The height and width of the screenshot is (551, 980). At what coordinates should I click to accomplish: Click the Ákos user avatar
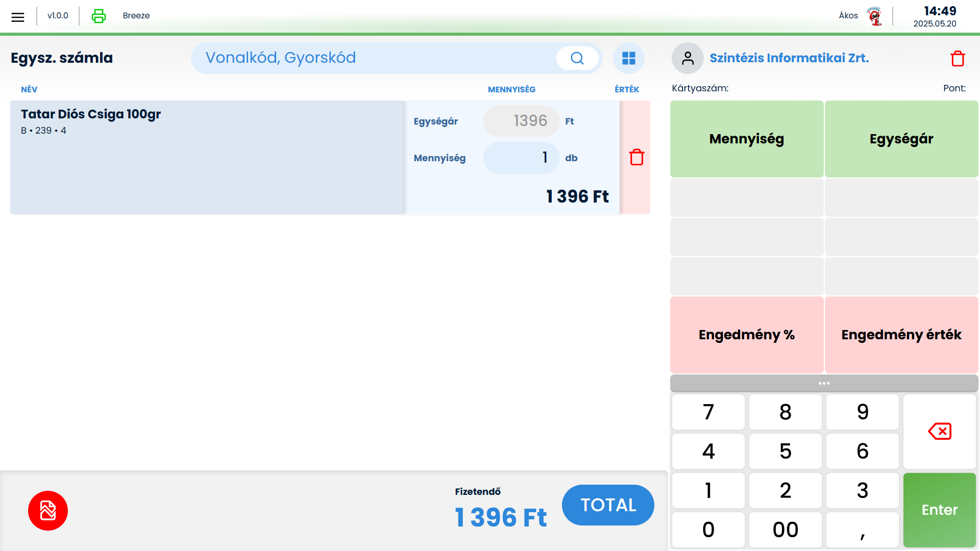[874, 16]
